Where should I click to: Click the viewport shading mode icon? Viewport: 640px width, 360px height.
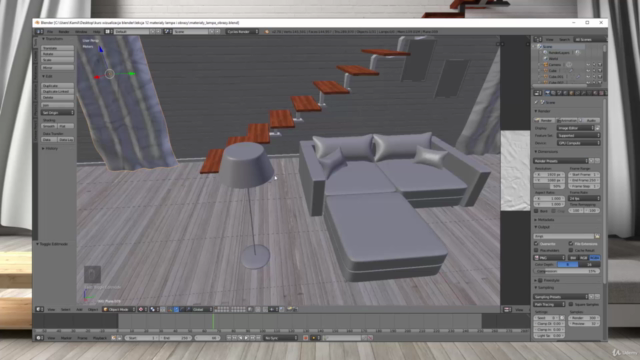142,309
